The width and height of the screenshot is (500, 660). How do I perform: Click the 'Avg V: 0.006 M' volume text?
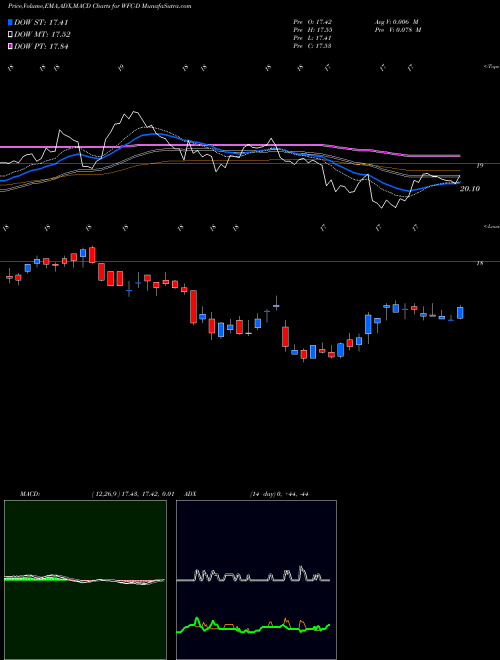(396, 21)
